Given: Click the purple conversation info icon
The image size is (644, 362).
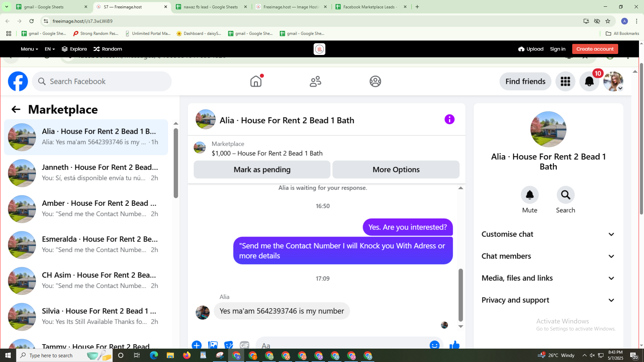Looking at the screenshot, I should [449, 119].
